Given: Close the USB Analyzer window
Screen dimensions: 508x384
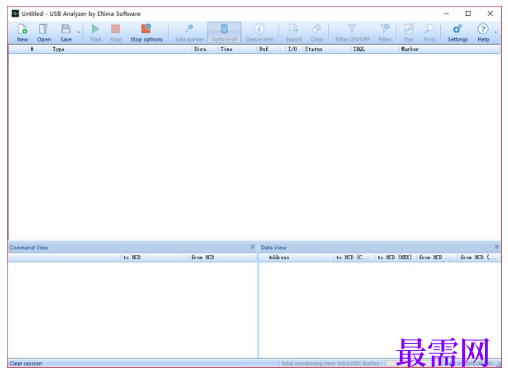Looking at the screenshot, I should click(x=490, y=13).
